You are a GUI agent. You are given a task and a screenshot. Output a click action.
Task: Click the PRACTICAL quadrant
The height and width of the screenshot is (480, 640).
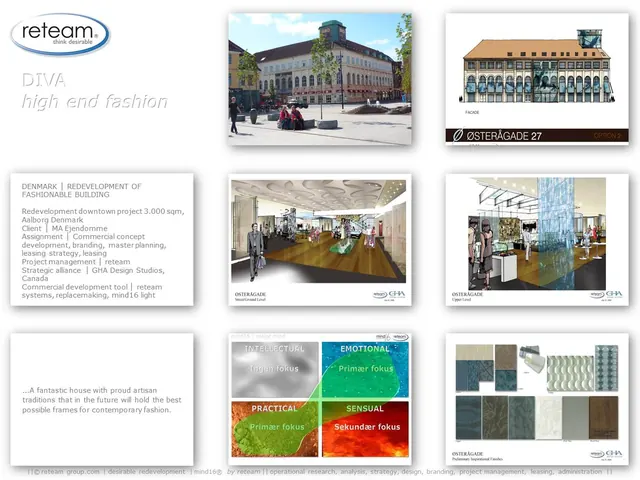[x=275, y=429]
